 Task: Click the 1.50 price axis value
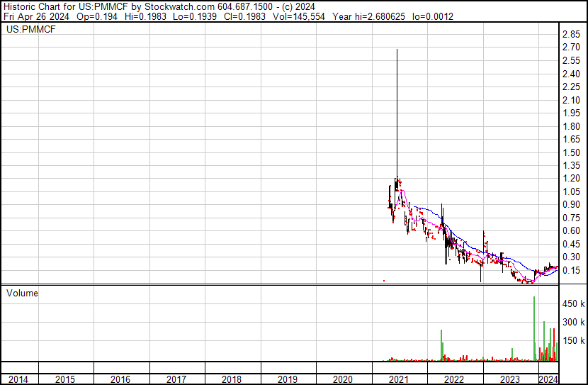[571, 152]
